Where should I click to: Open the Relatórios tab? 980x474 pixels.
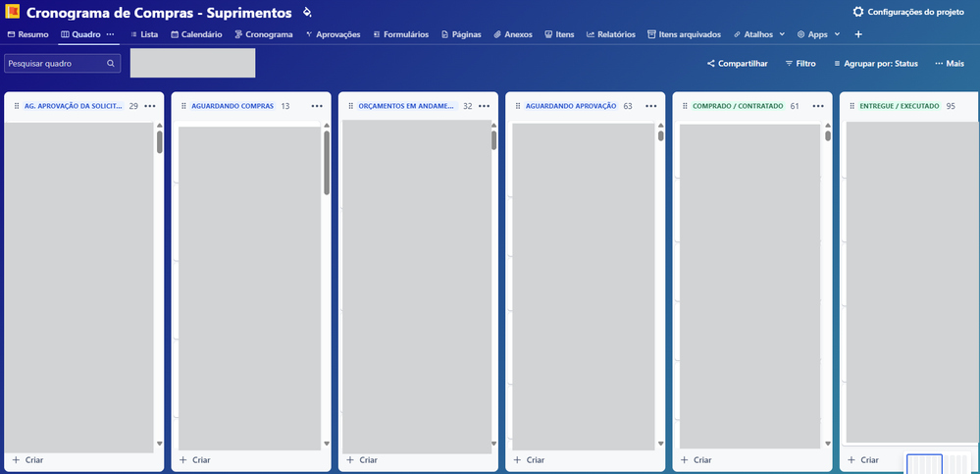point(610,34)
